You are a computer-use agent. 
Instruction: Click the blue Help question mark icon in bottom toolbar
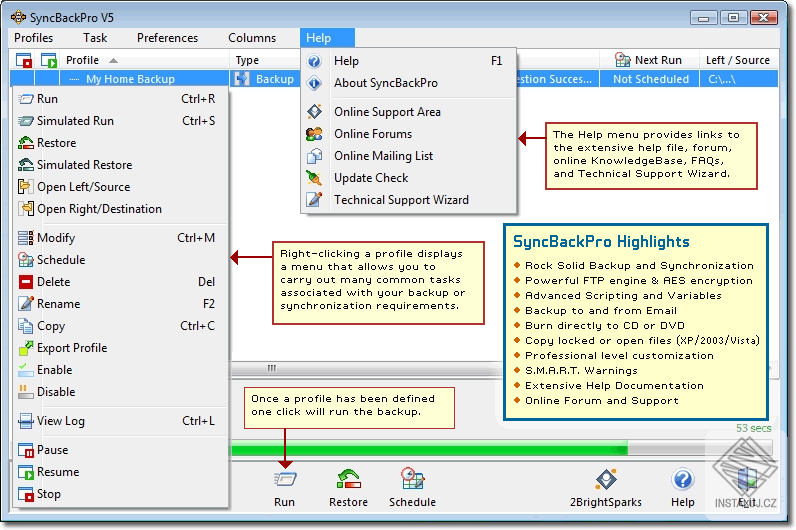pyautogui.click(x=683, y=479)
